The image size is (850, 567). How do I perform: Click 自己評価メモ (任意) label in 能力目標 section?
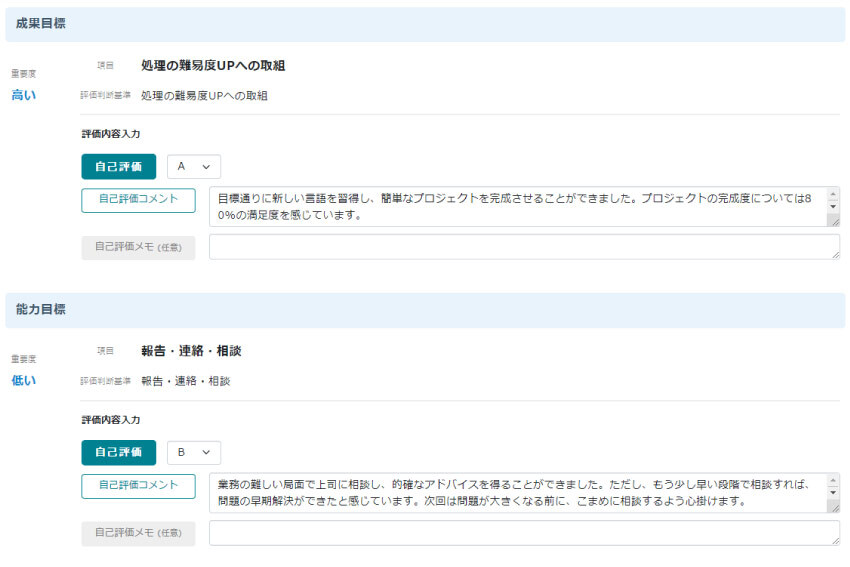[x=138, y=533]
